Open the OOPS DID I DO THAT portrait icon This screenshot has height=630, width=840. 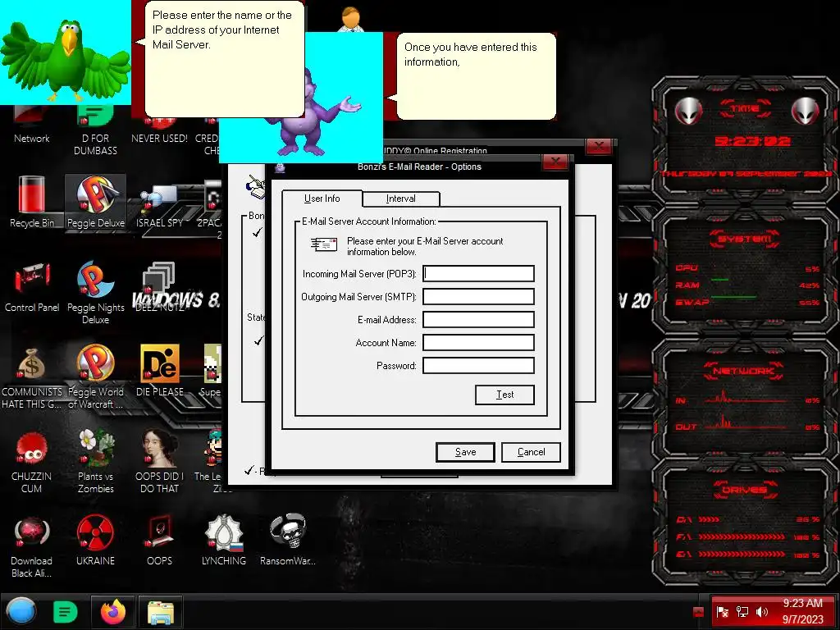click(160, 461)
